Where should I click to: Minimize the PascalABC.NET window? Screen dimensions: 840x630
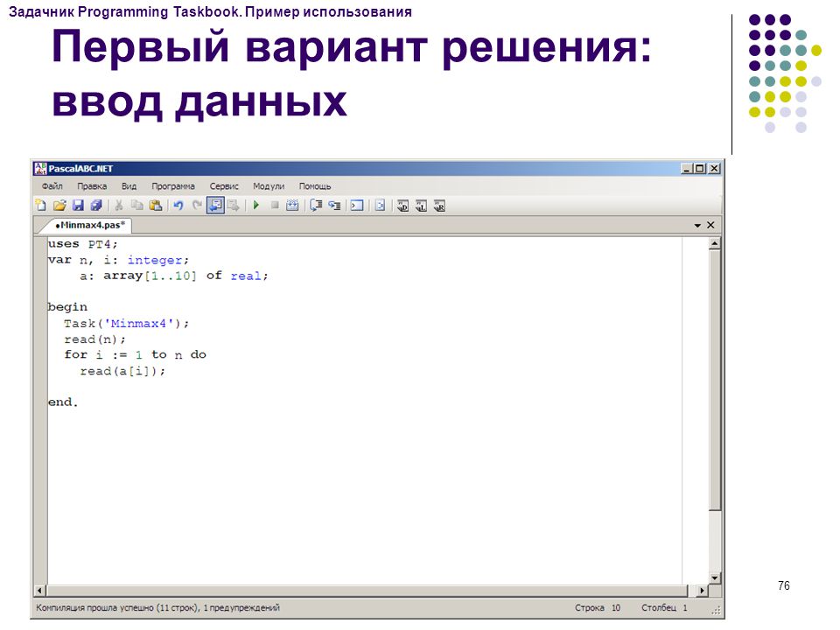coord(687,169)
